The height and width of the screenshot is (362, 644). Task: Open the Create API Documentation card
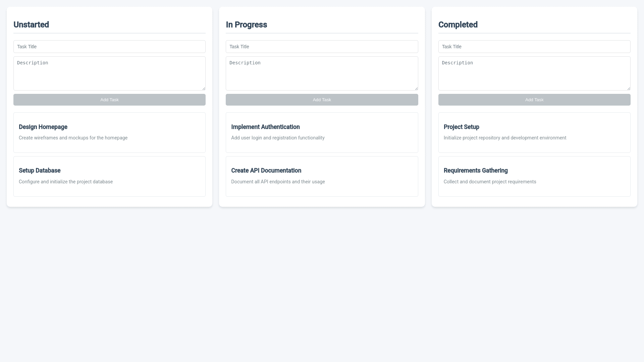tap(322, 176)
